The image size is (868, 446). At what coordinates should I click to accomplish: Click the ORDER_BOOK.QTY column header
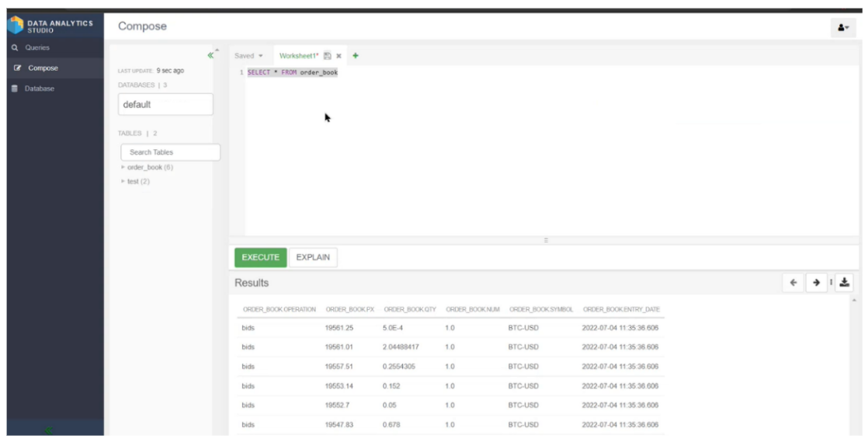click(x=410, y=310)
